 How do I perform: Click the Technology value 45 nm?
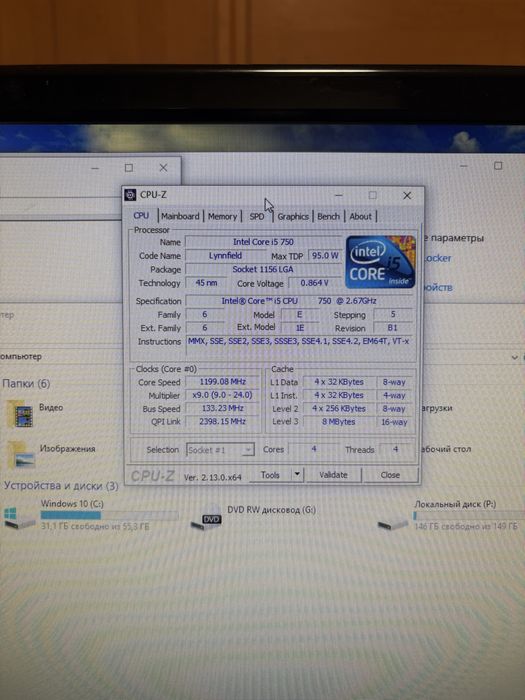[206, 283]
